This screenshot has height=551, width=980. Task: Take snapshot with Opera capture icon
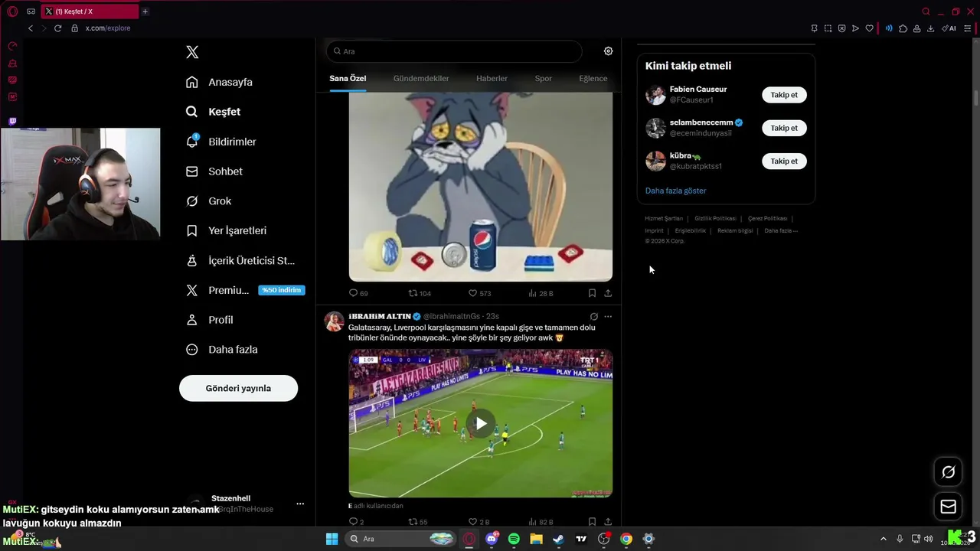828,28
